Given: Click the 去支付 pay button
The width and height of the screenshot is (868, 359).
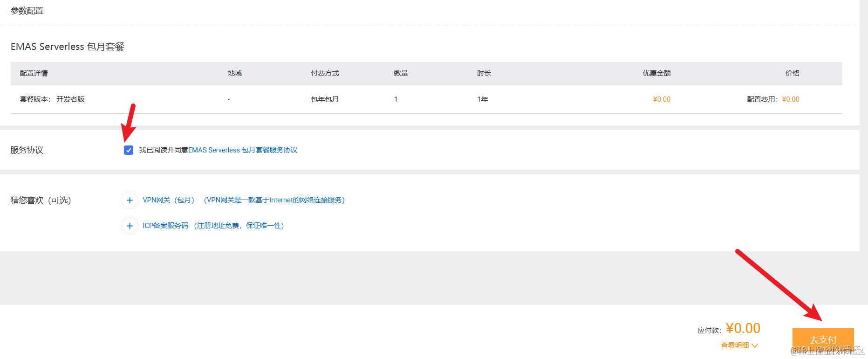Looking at the screenshot, I should click(823, 340).
